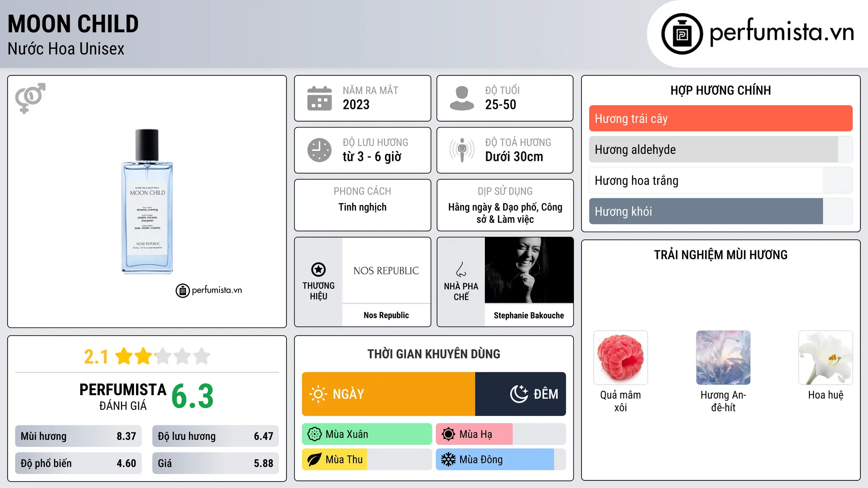The height and width of the screenshot is (488, 868).
Task: Click the Đêm nighttime usage bar
Action: [x=520, y=394]
